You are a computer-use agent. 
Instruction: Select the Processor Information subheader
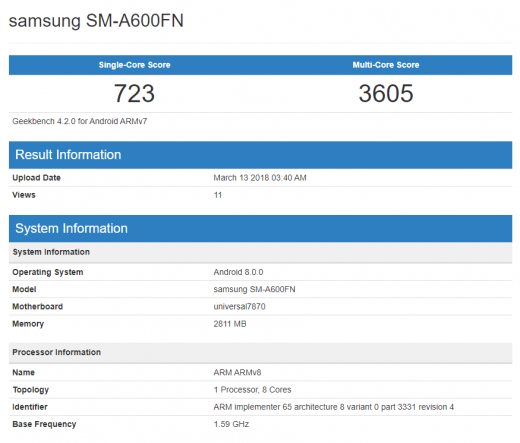pyautogui.click(x=260, y=353)
